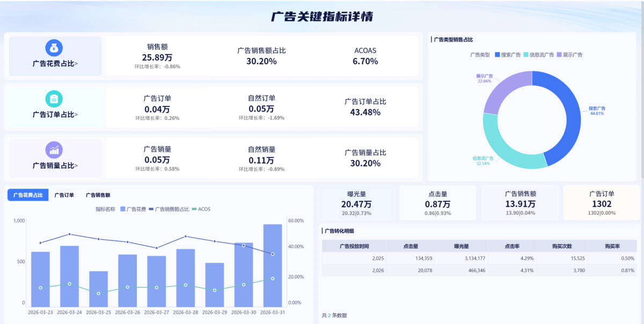Click the clipboard icon for 广告订单占比
Image resolution: width=644 pixels, height=324 pixels.
click(x=54, y=99)
